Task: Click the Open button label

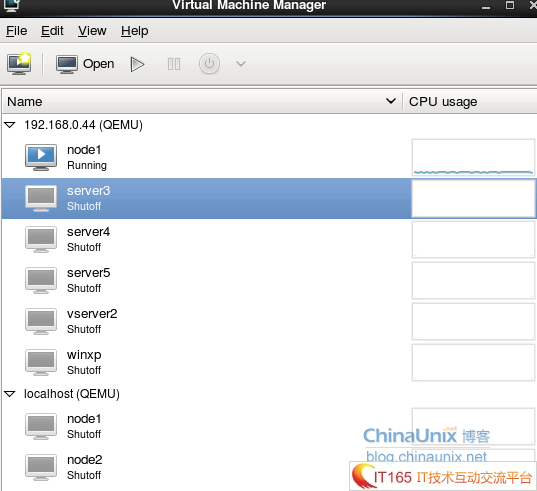Action: pyautogui.click(x=99, y=64)
